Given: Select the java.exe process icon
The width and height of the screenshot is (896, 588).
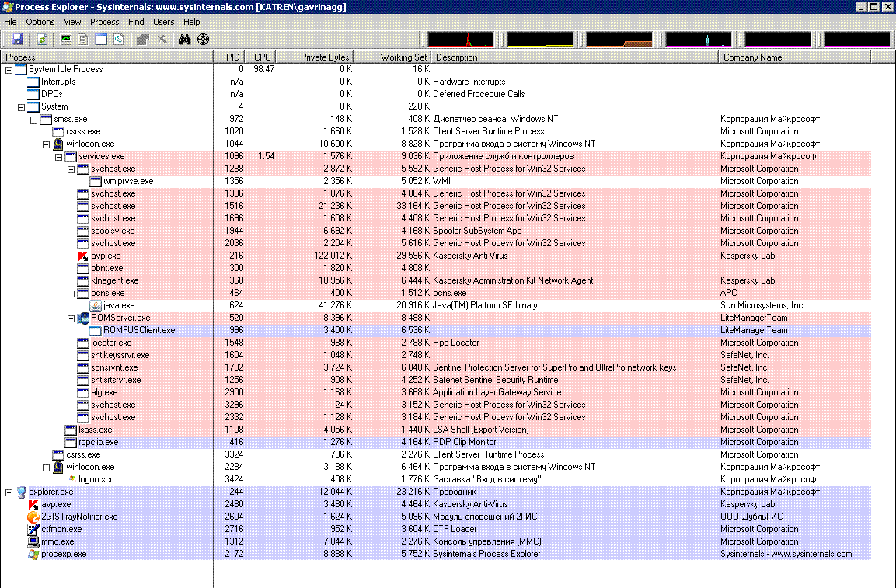Looking at the screenshot, I should click(x=96, y=306).
